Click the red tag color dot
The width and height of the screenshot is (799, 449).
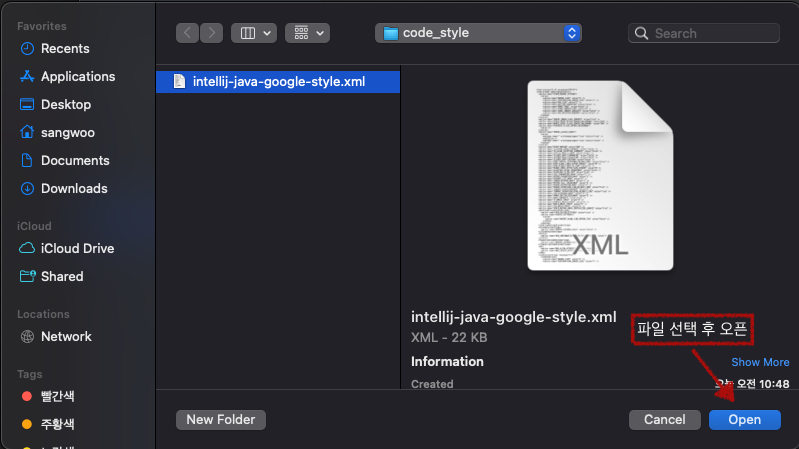27,396
